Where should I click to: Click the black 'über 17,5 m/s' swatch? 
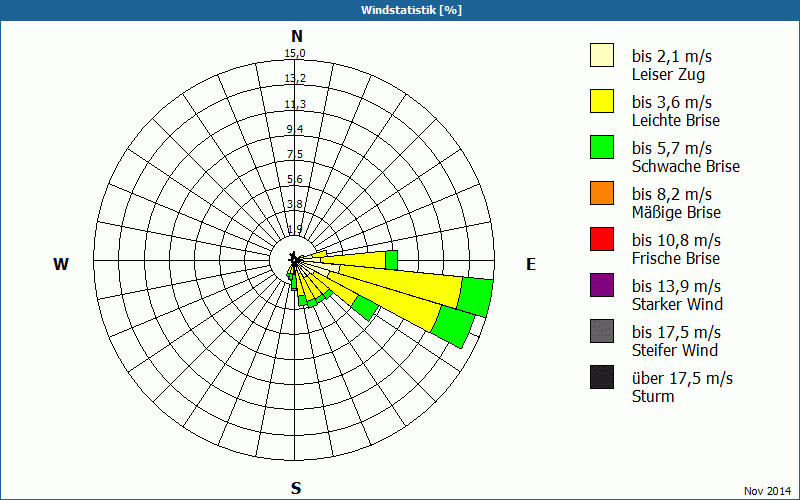click(602, 377)
